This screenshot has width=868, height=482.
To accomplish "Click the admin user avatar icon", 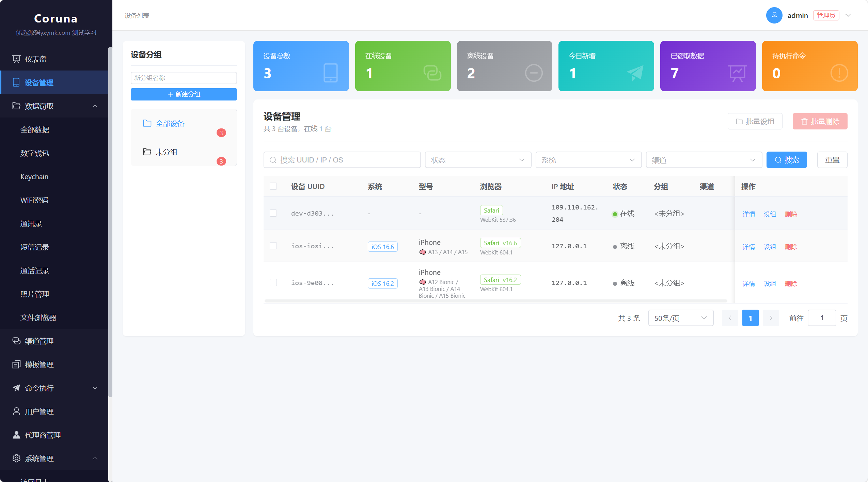I will point(774,15).
